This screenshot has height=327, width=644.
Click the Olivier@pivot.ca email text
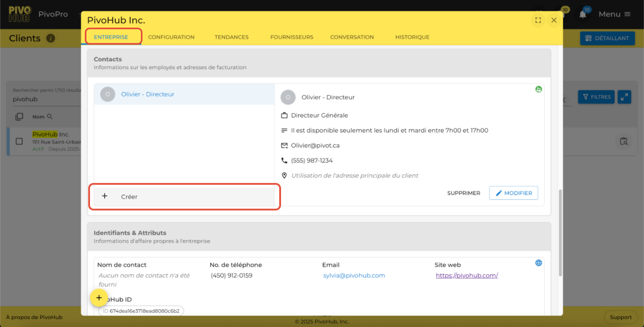(315, 145)
